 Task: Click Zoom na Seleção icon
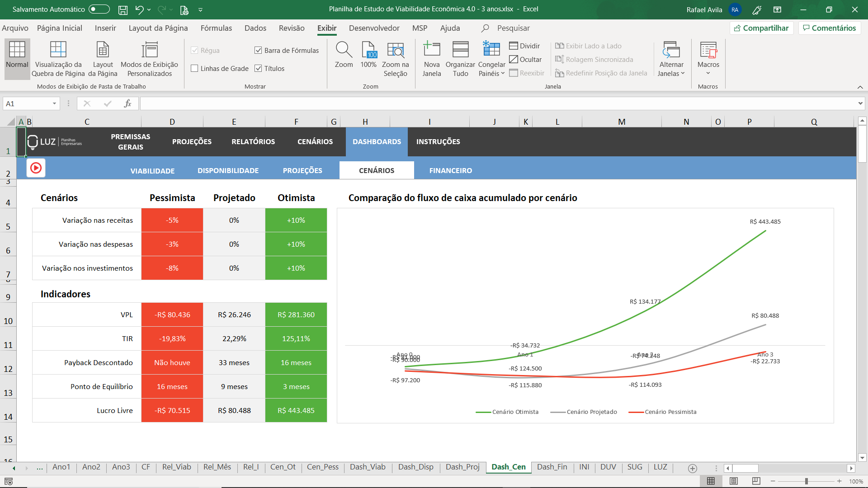(x=395, y=50)
